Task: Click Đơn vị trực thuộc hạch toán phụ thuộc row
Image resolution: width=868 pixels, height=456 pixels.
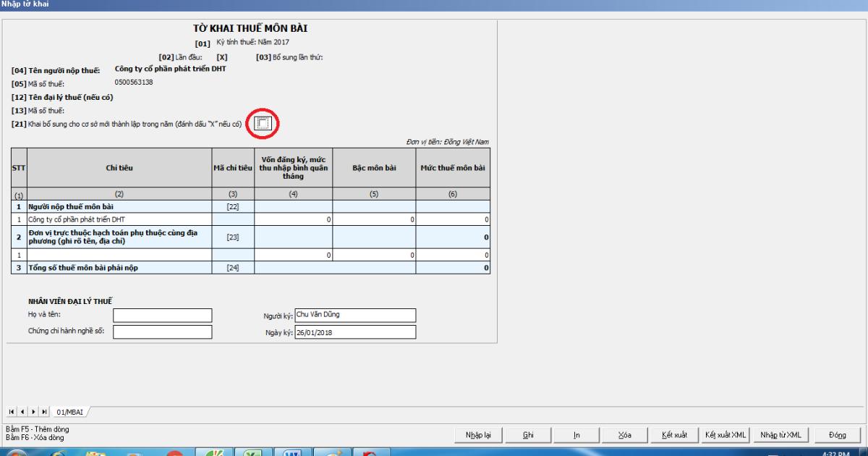Action: tap(250, 237)
